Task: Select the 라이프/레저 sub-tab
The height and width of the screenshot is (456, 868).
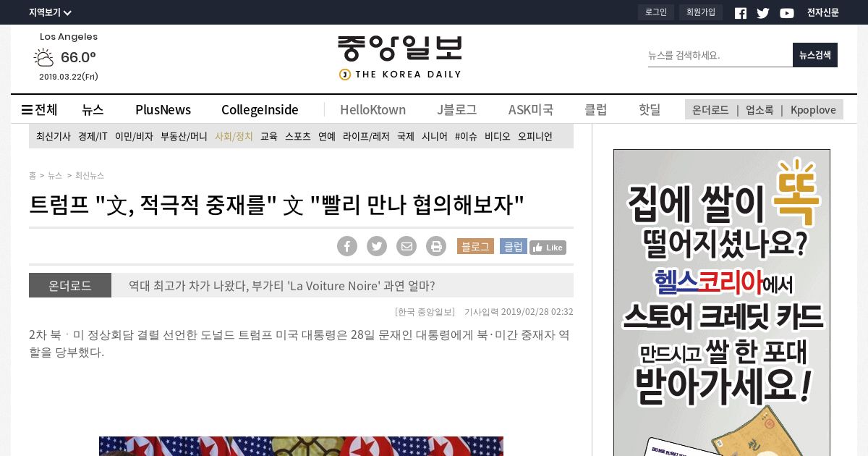Action: coord(366,136)
